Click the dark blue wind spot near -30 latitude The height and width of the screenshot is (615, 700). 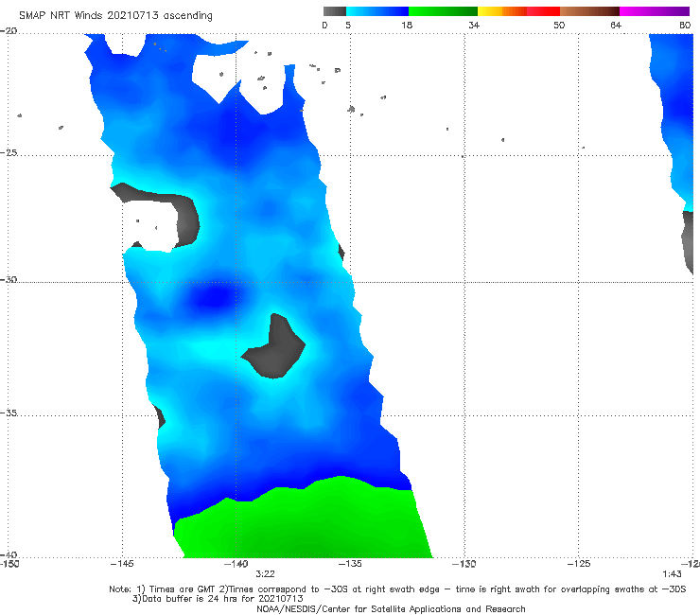215,298
